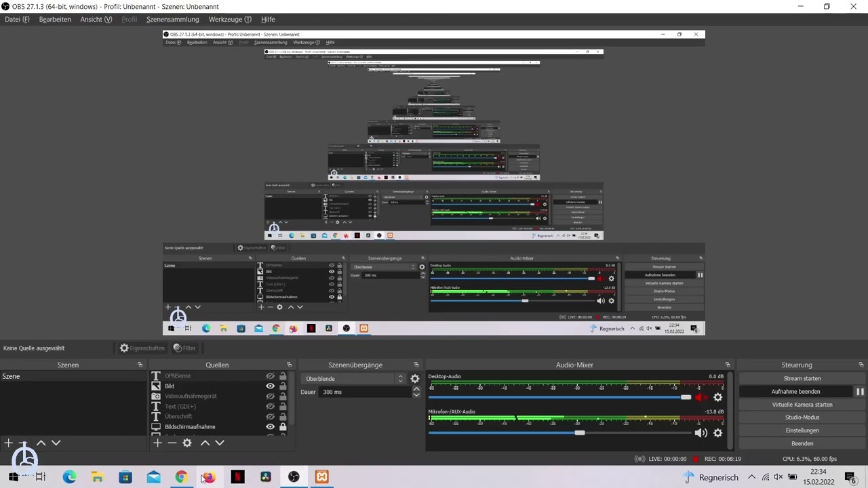Lock the Bild source
Image resolution: width=868 pixels, height=488 pixels.
pyautogui.click(x=283, y=386)
